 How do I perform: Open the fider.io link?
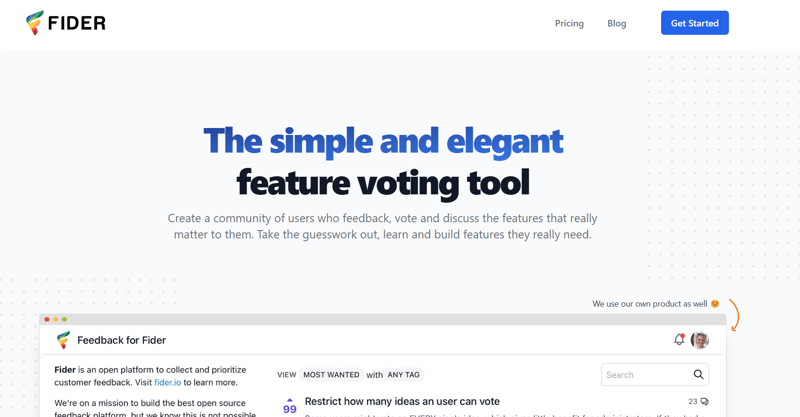click(168, 382)
